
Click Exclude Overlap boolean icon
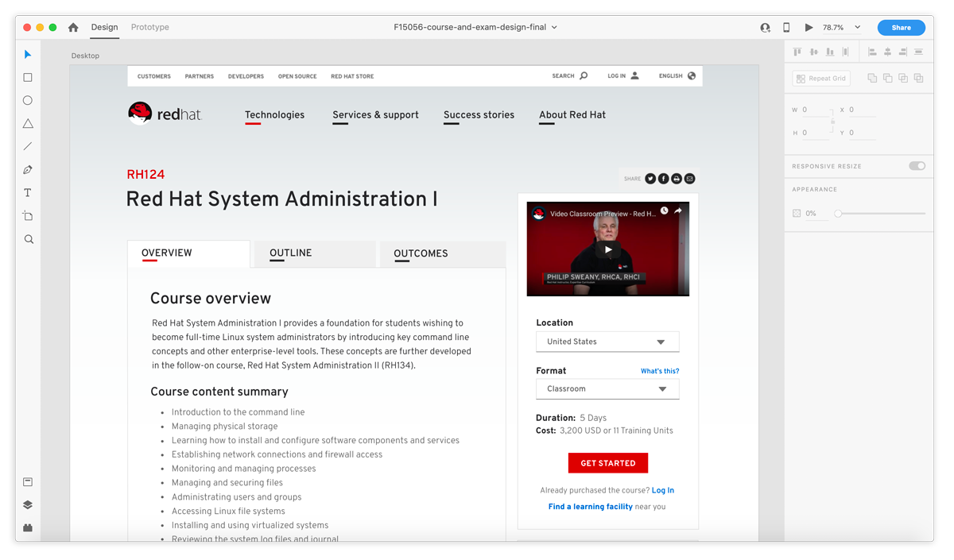pos(919,78)
